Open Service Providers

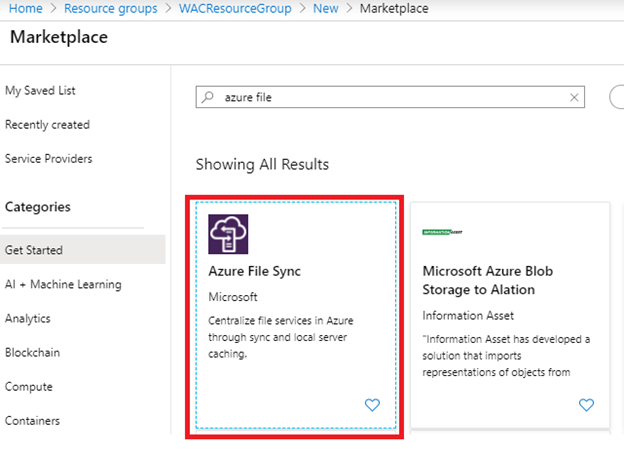pyautogui.click(x=49, y=159)
